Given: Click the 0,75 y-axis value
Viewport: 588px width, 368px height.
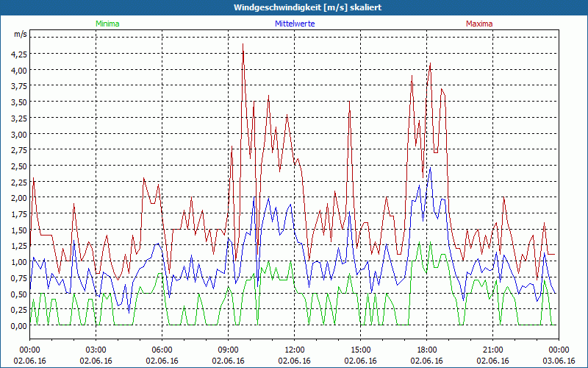Looking at the screenshot, I should point(19,278).
